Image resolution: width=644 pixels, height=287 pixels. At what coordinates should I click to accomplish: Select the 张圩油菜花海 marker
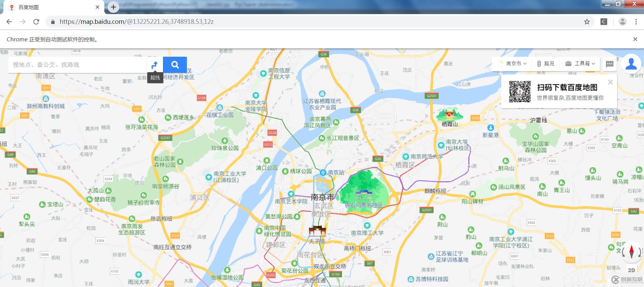(142, 120)
